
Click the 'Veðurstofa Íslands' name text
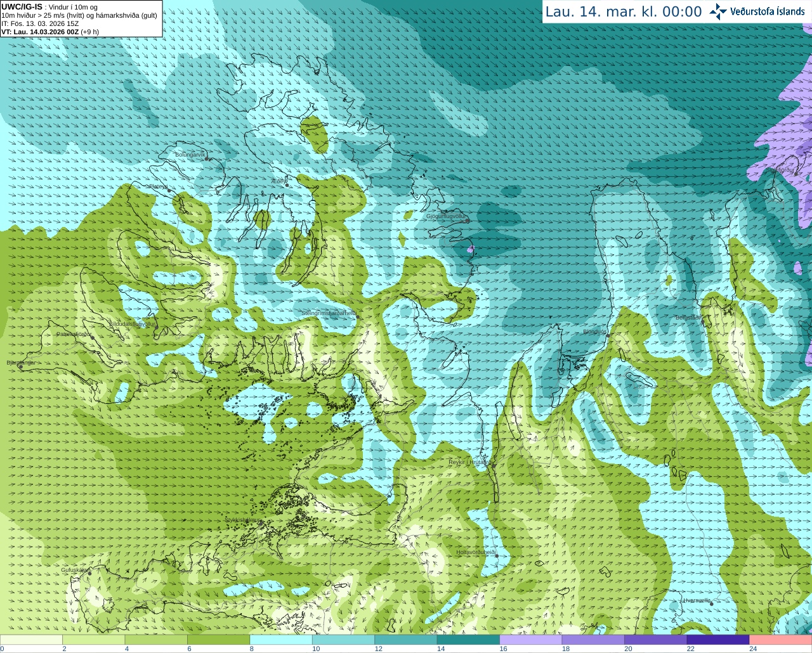tap(768, 11)
